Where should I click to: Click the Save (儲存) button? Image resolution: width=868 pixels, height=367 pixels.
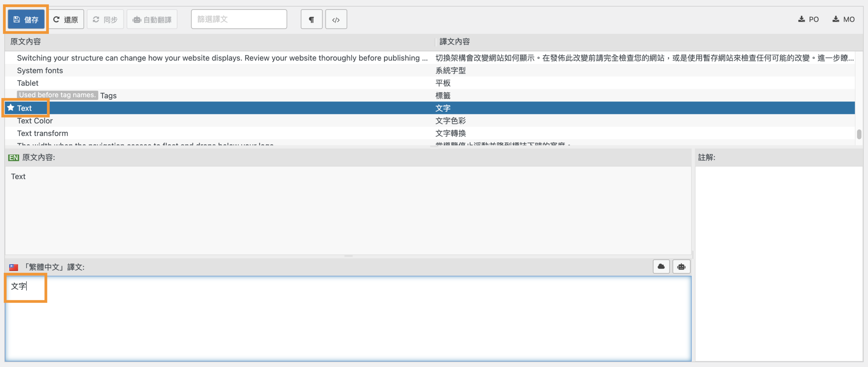pos(26,19)
